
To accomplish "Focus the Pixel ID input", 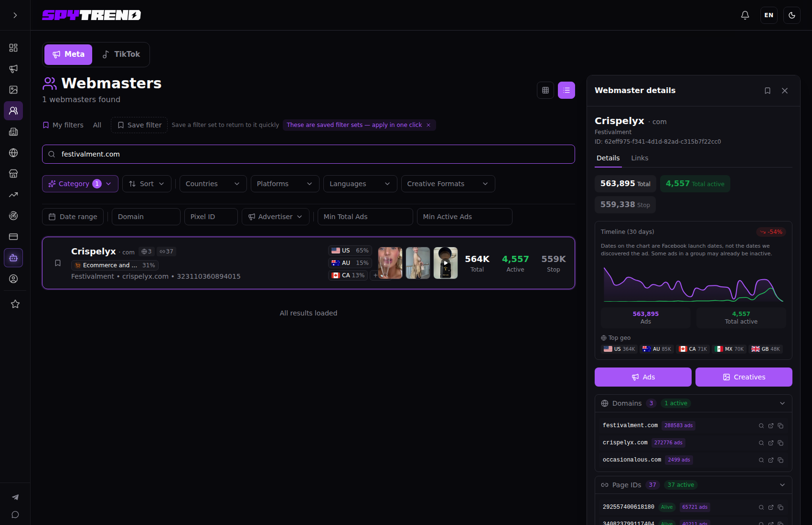I will [211, 217].
